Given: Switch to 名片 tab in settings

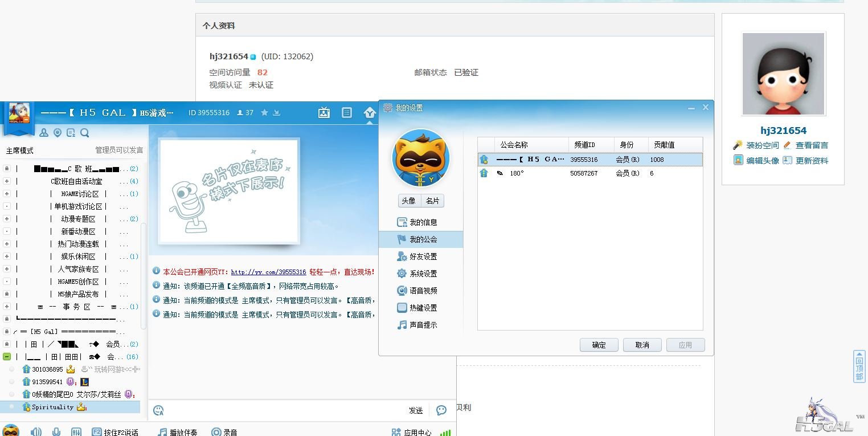Looking at the screenshot, I should [432, 201].
